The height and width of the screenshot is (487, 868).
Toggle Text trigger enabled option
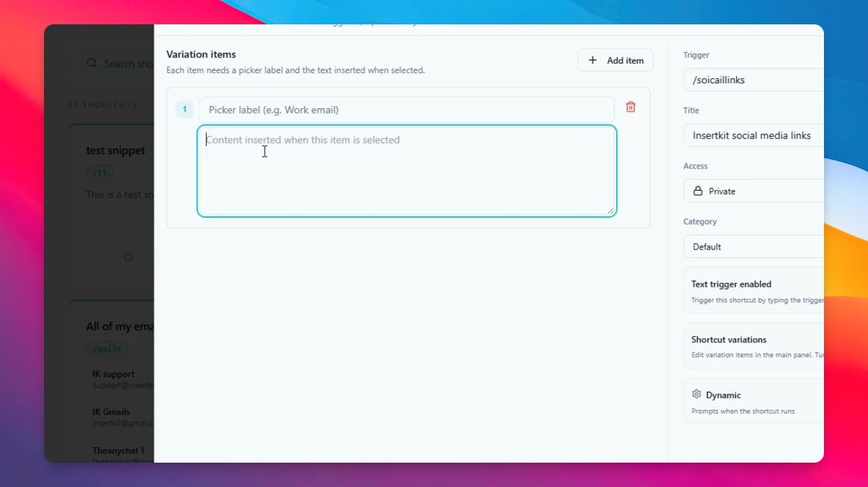click(x=754, y=291)
